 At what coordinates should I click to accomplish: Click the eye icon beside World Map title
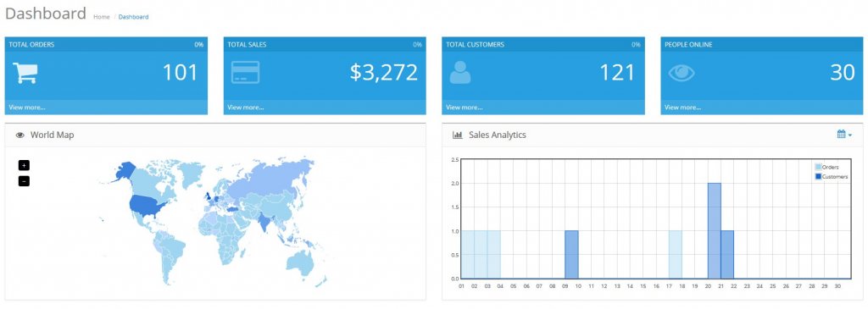click(x=20, y=135)
